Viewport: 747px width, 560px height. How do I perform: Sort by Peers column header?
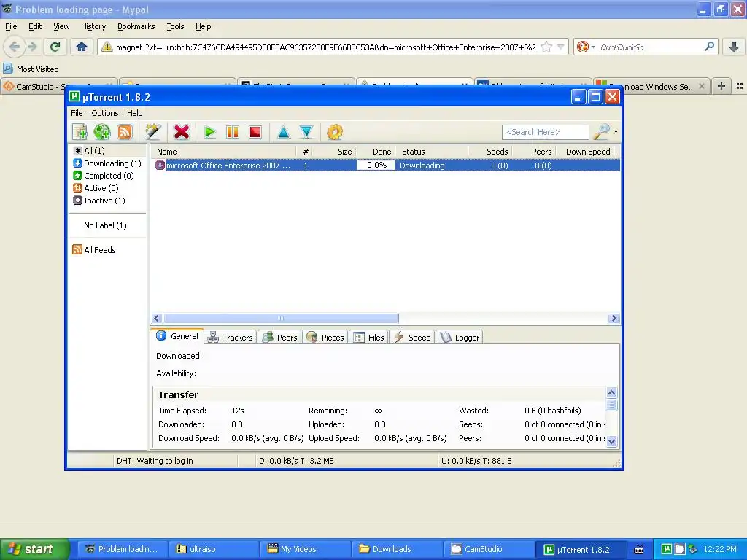click(534, 152)
